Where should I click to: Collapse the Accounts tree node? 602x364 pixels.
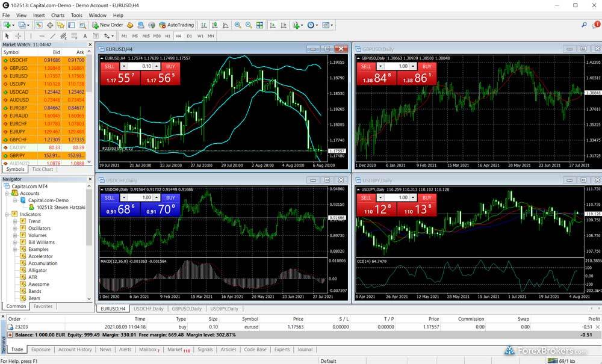click(7, 193)
